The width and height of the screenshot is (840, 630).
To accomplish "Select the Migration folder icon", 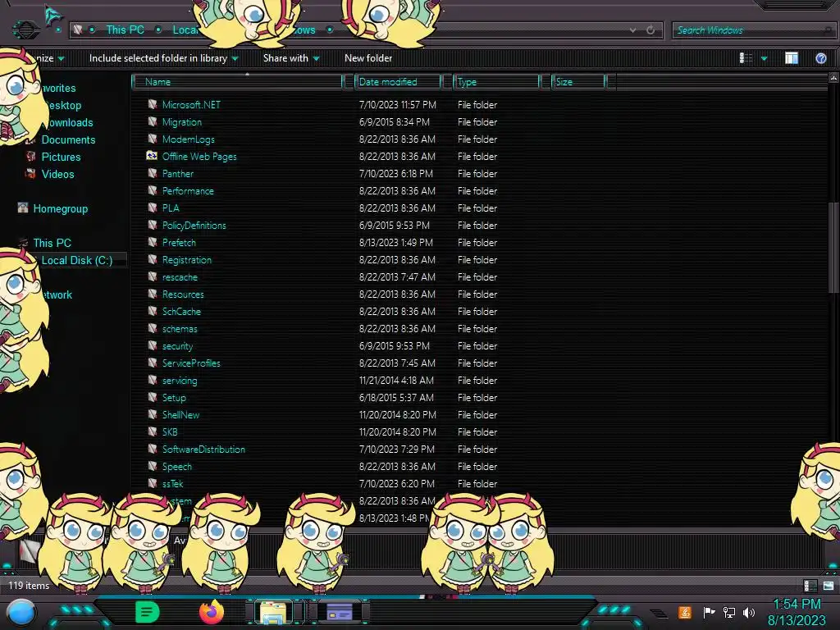I will [153, 121].
